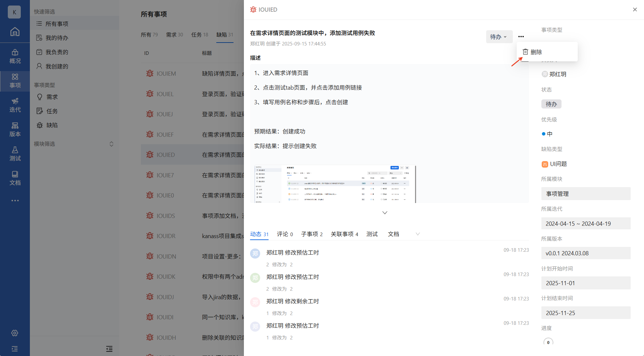This screenshot has width=644, height=356.
Task: Expand more tabs chevron after 文档
Action: (418, 234)
